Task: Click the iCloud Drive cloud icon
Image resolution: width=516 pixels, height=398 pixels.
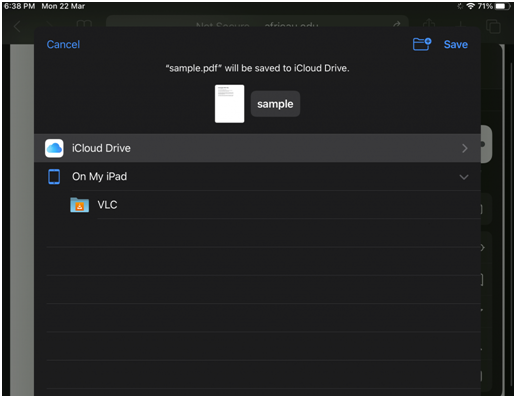Action: (x=54, y=148)
